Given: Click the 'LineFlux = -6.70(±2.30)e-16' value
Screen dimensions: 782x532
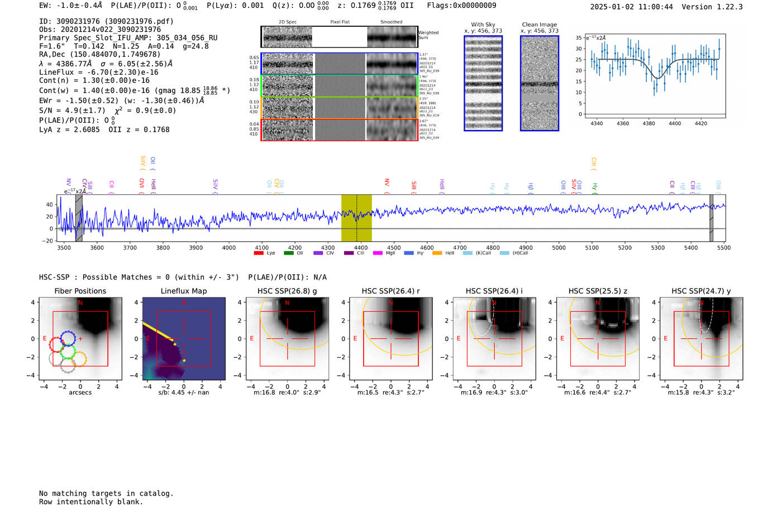Looking at the screenshot, I should [99, 73].
